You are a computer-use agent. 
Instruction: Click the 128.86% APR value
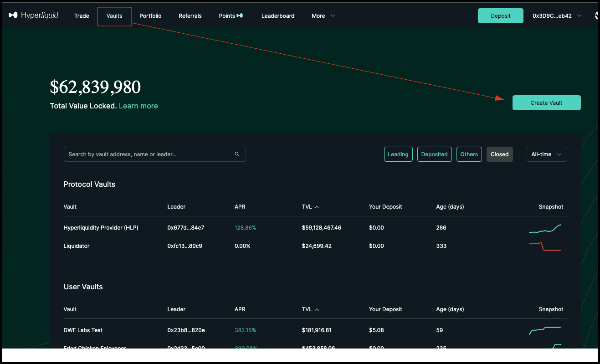[245, 228]
